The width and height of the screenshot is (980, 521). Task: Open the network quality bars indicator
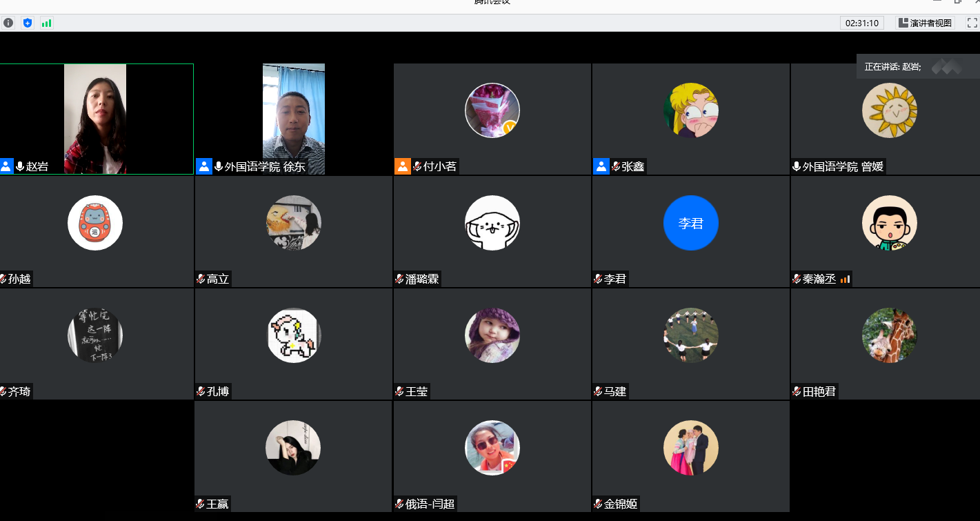(46, 23)
